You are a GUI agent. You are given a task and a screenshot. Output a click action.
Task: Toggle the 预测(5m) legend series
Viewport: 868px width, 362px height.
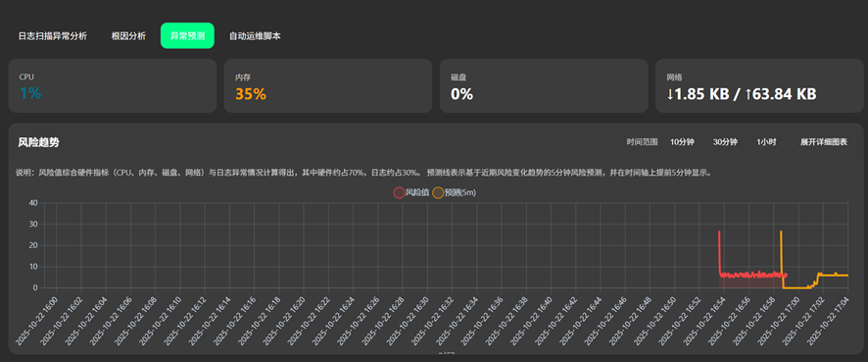454,193
